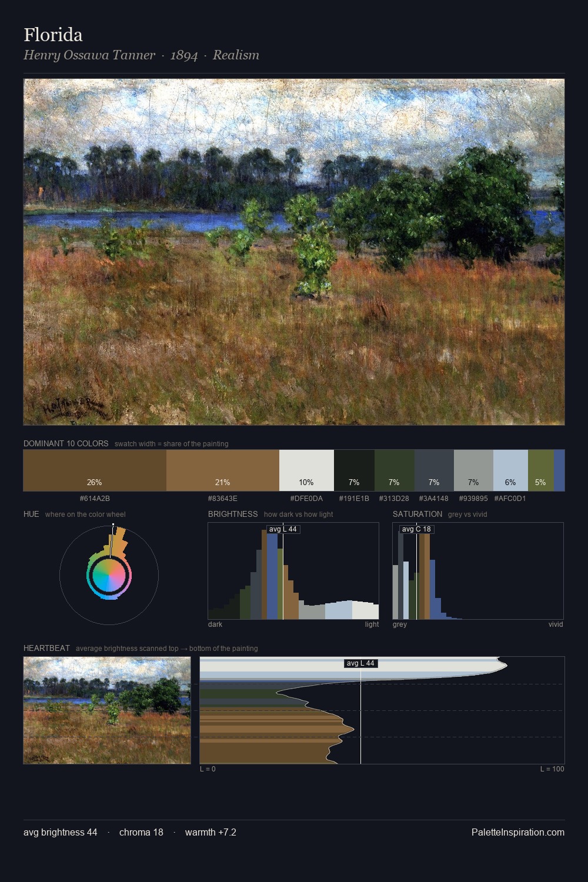
Task: Click the avg brightness 44 footer text
Action: (61, 832)
